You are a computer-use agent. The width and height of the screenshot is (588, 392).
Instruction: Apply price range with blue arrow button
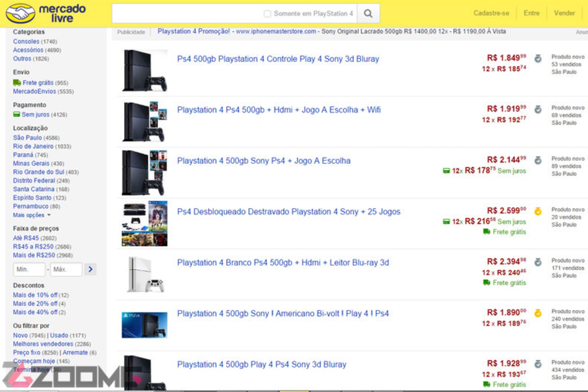click(90, 269)
